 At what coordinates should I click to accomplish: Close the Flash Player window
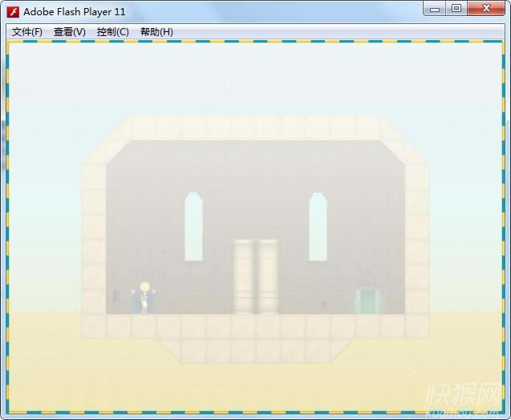487,9
